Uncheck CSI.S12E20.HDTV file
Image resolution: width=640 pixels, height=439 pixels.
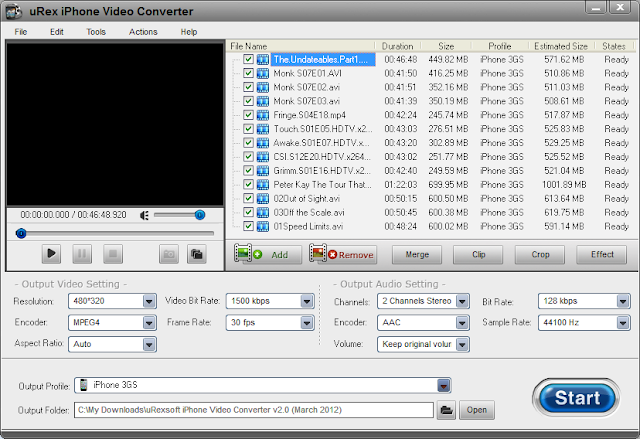(248, 156)
